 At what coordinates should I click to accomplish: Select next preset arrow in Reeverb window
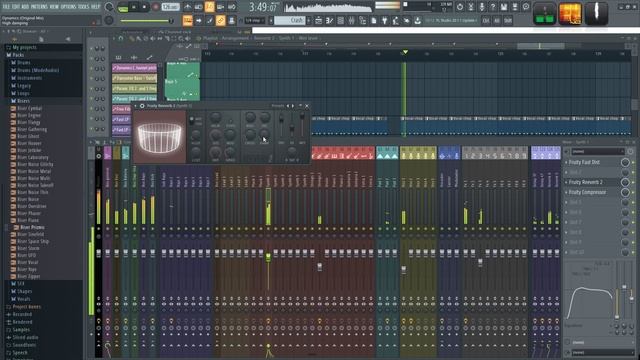(293, 106)
